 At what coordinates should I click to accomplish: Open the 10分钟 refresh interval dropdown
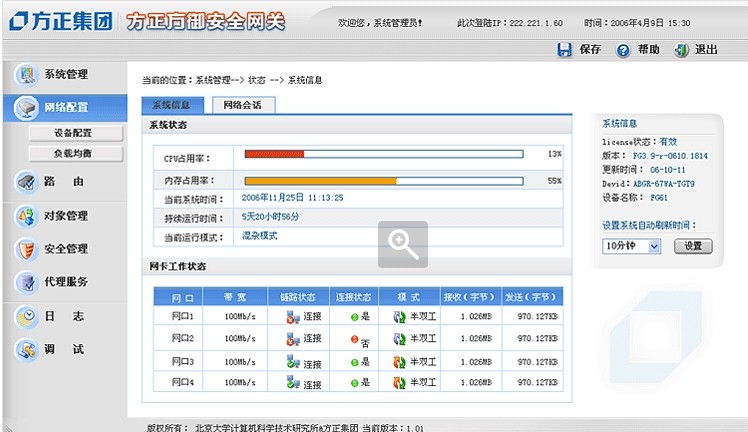click(632, 247)
